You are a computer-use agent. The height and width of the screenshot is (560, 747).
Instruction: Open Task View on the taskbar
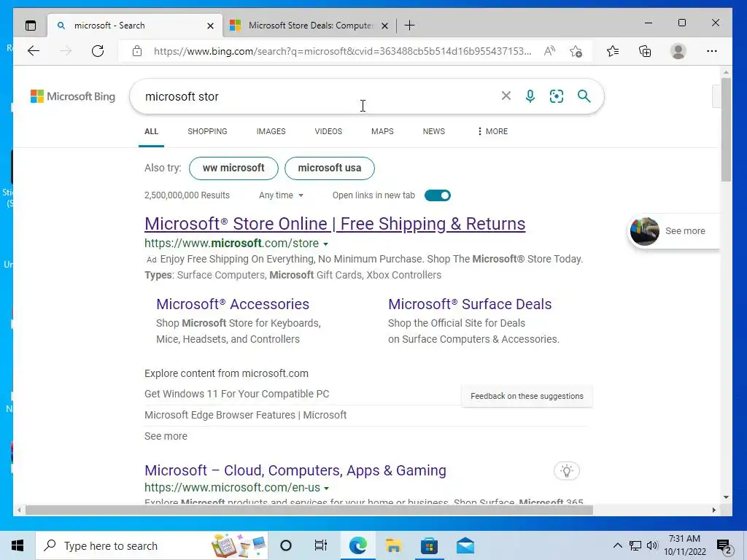[321, 545]
